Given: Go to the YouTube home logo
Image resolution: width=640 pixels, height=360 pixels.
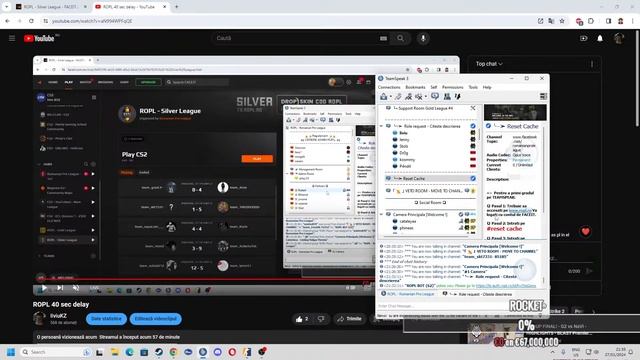Looking at the screenshot, I should [x=39, y=38].
